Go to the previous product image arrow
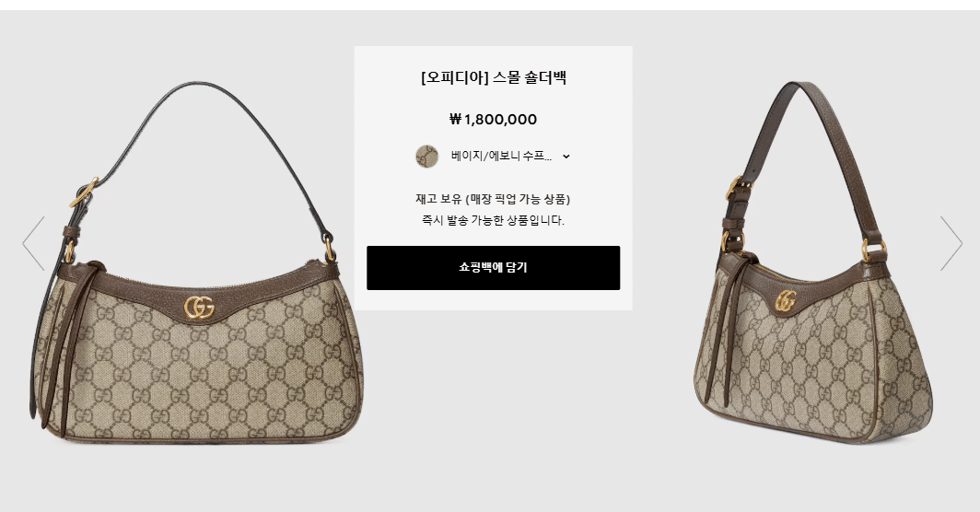The height and width of the screenshot is (512, 980). tap(33, 243)
